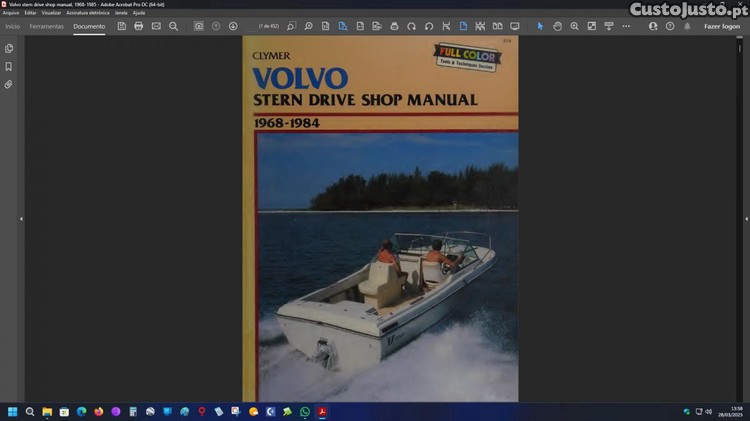
Task: Expand the left navigation pane arrow
Action: (21, 218)
